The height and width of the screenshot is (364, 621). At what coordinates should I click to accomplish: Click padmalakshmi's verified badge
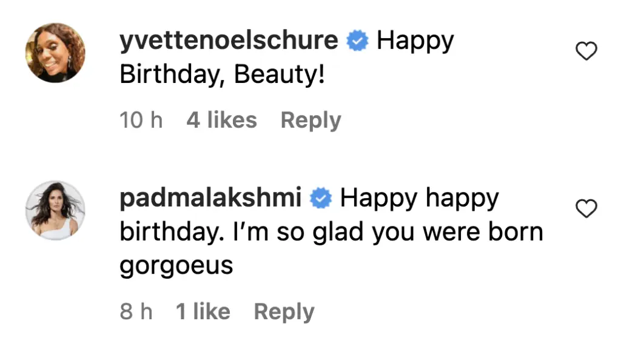point(321,198)
